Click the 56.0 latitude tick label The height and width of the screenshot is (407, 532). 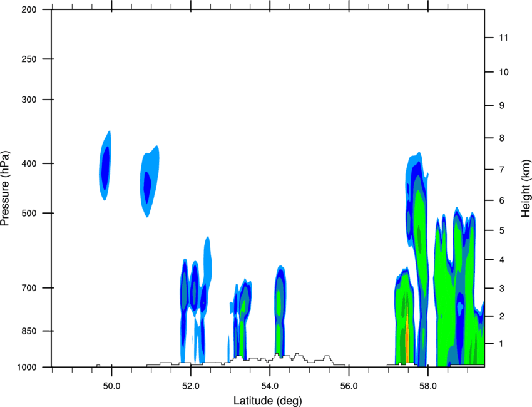pyautogui.click(x=349, y=386)
